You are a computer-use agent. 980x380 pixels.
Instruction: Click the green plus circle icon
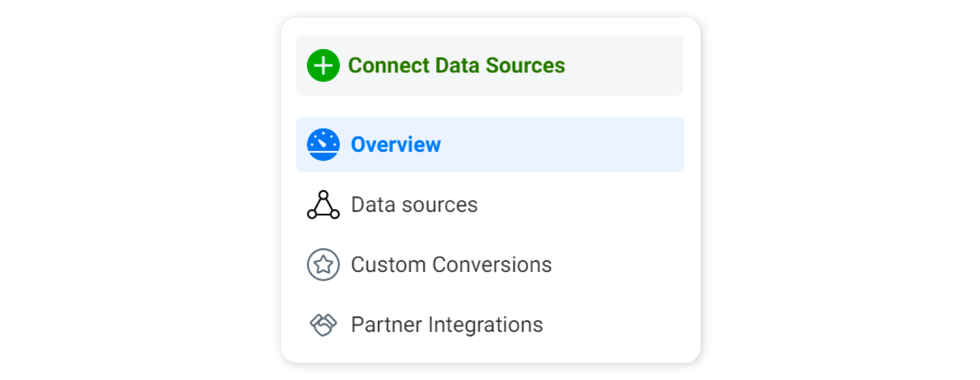coord(323,66)
